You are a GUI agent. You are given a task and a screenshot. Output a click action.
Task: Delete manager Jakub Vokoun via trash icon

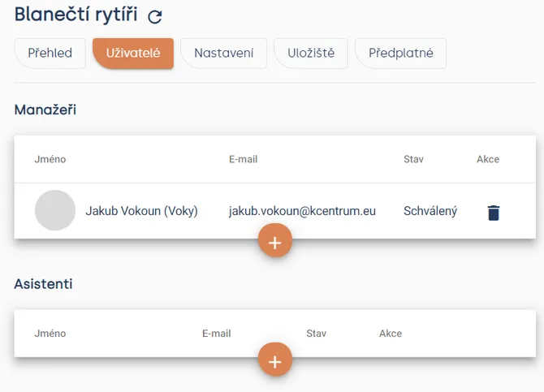click(x=494, y=213)
